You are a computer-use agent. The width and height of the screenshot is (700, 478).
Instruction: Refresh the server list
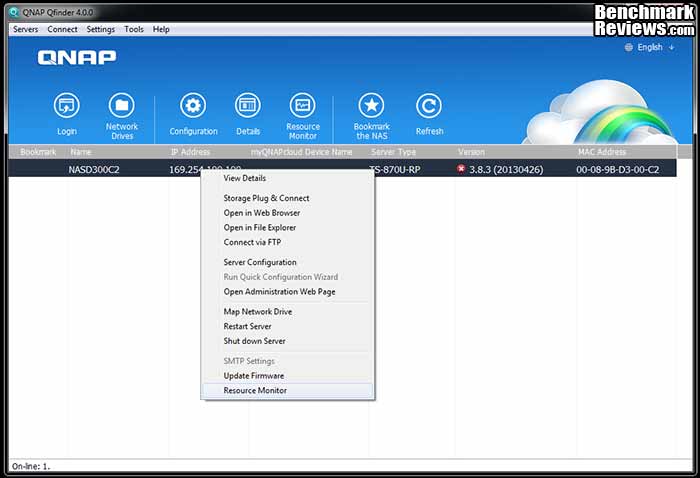tap(429, 106)
